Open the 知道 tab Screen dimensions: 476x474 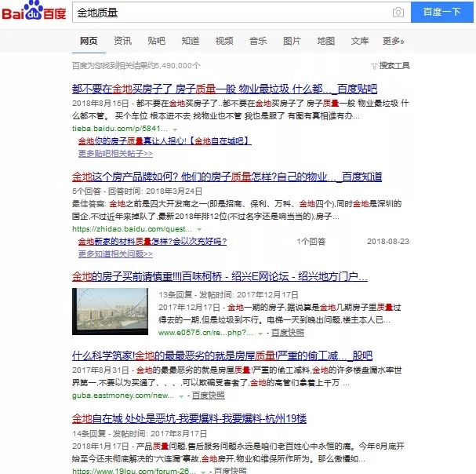click(x=191, y=41)
